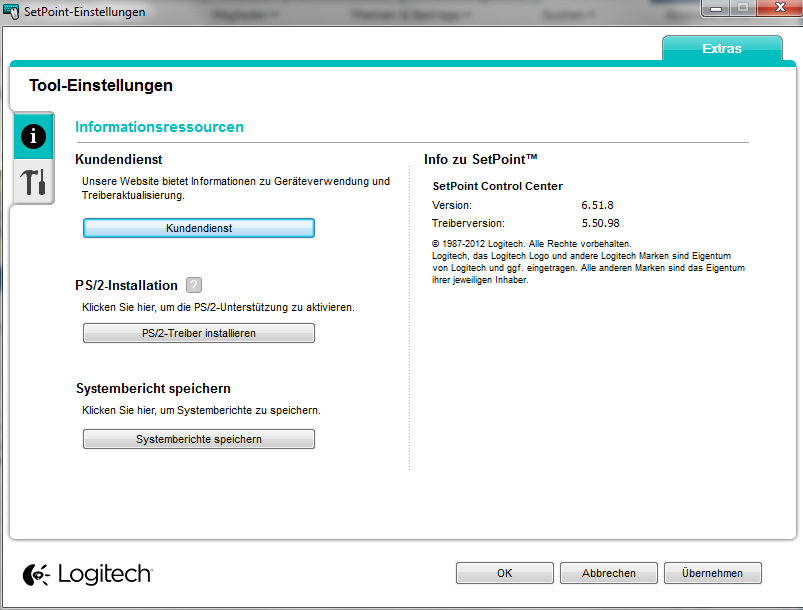Switch to the Extras tab
Screen dimensions: 803x610
click(x=722, y=48)
